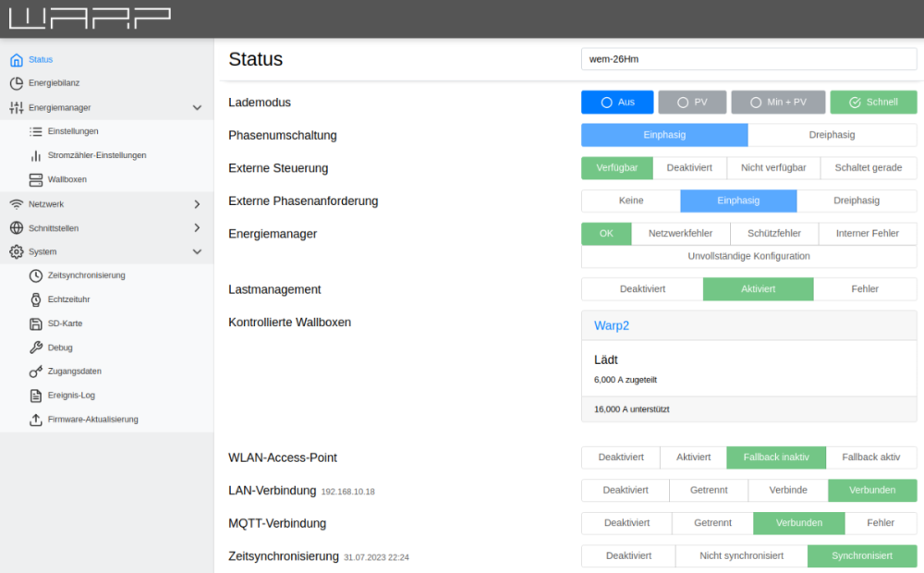
Task: Click the wem-26Hm name field
Action: coord(748,59)
